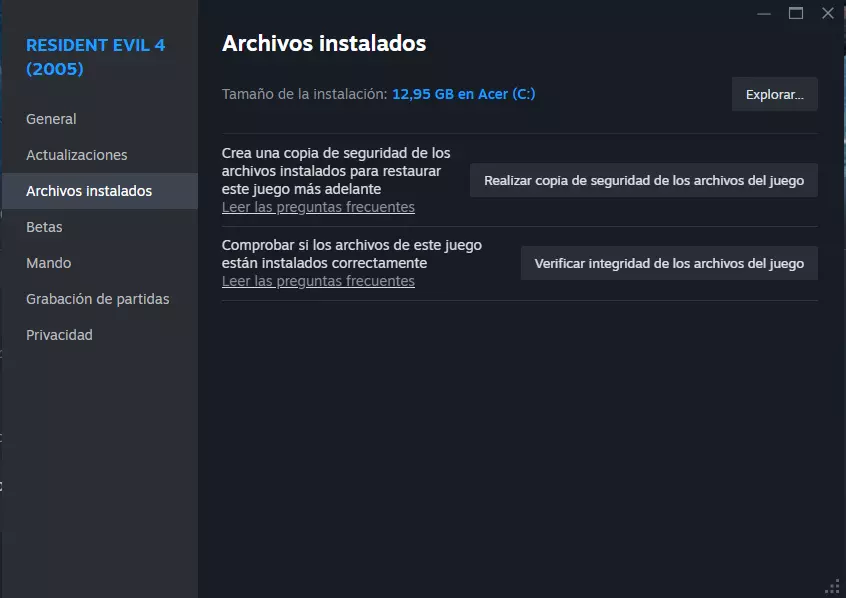Click Realizar copia de seguridad de los archivos
The width and height of the screenshot is (846, 598).
(x=644, y=180)
